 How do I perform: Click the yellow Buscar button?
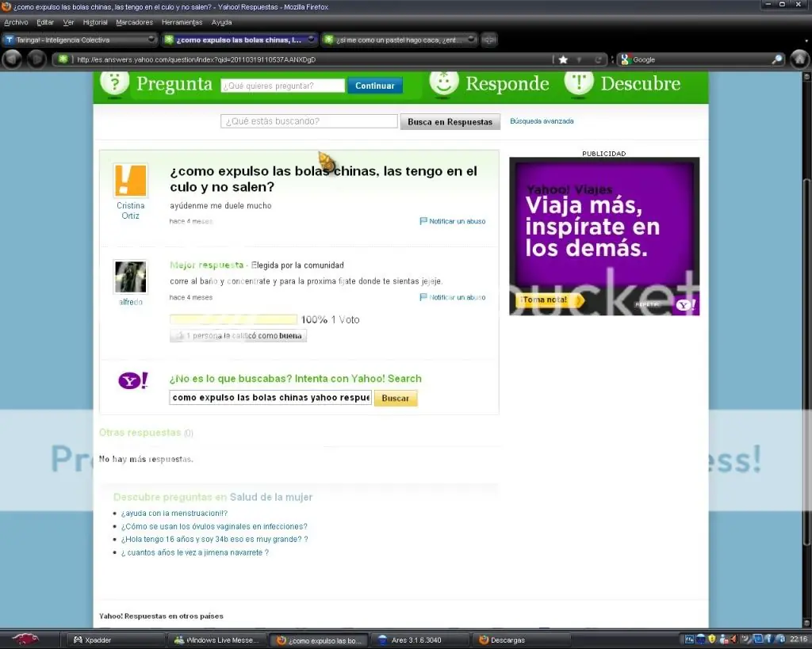pyautogui.click(x=396, y=398)
